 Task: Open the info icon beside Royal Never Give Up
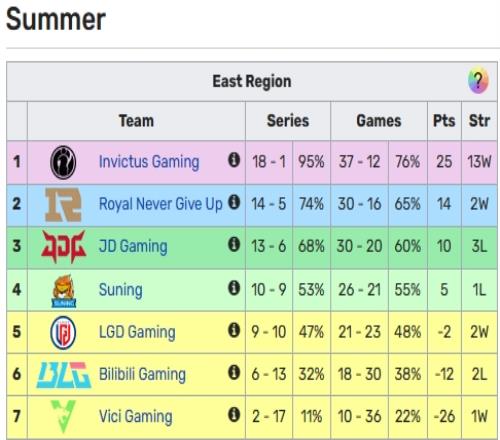click(234, 202)
